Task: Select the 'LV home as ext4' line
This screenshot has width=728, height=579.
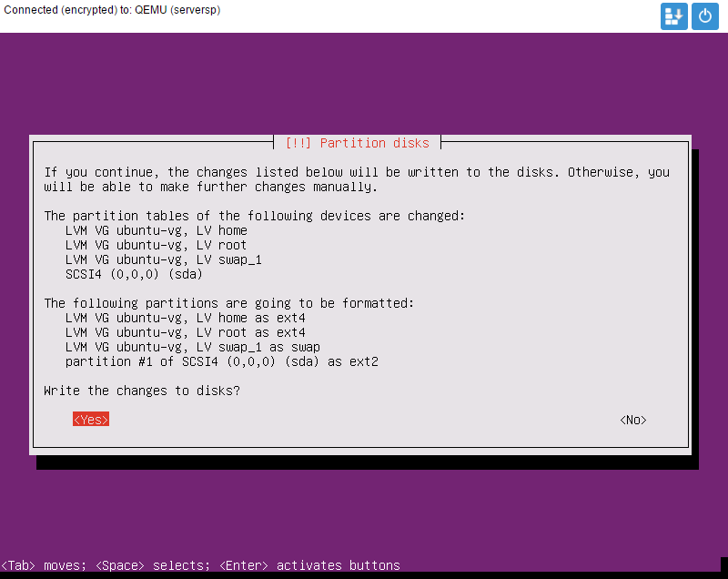Action: (185, 318)
